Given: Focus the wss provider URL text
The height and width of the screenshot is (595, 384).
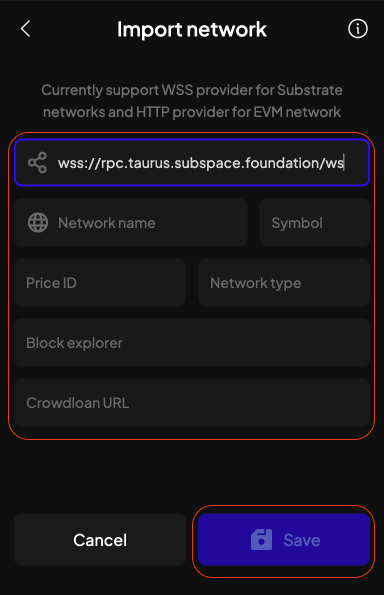Looking at the screenshot, I should coord(201,163).
